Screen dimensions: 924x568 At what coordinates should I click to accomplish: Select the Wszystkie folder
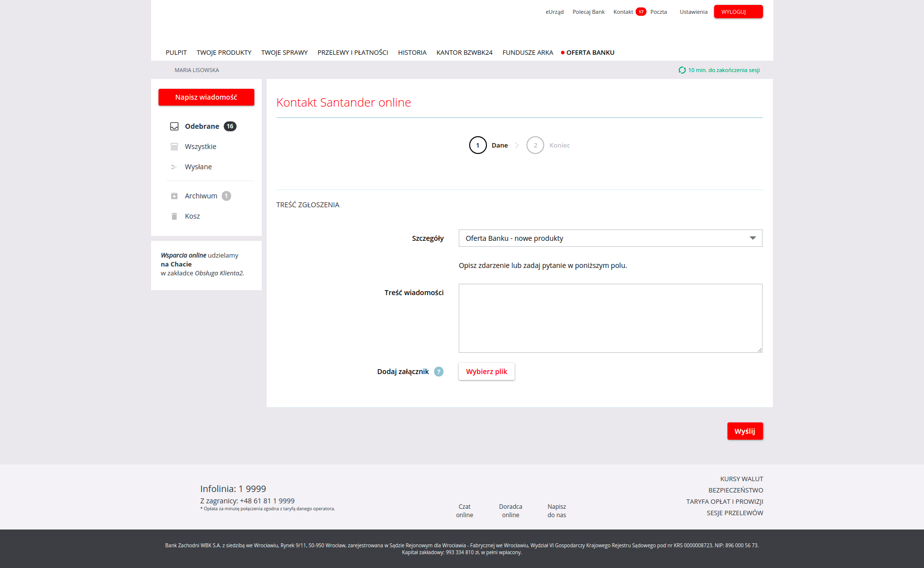[x=201, y=147]
